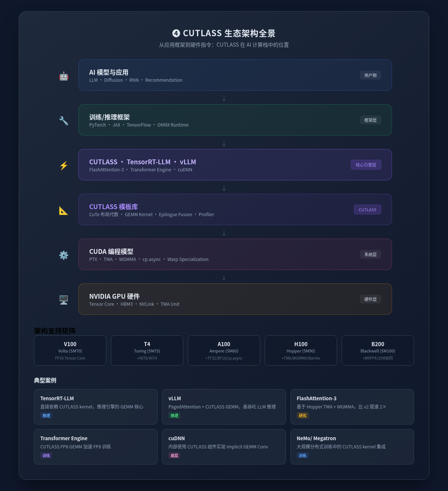Click the 典型案例 section heading
Image resolution: width=448 pixels, height=491 pixels.
pos(45,380)
